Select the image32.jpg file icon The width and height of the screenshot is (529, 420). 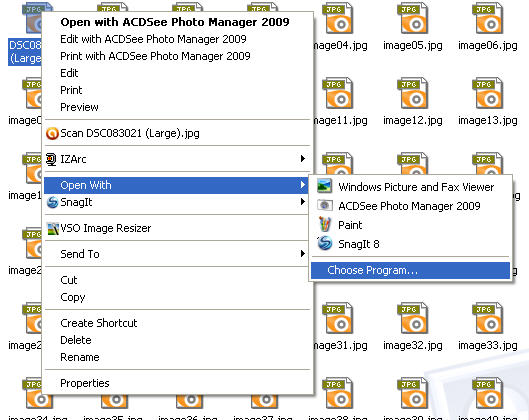click(x=413, y=318)
